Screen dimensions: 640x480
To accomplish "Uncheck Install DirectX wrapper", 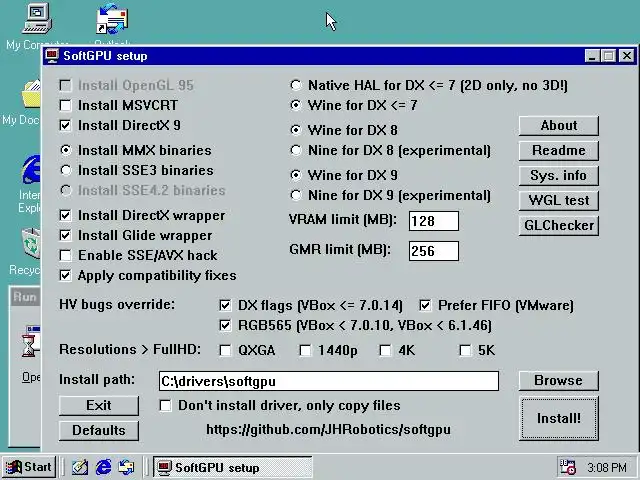I will pyautogui.click(x=65, y=216).
